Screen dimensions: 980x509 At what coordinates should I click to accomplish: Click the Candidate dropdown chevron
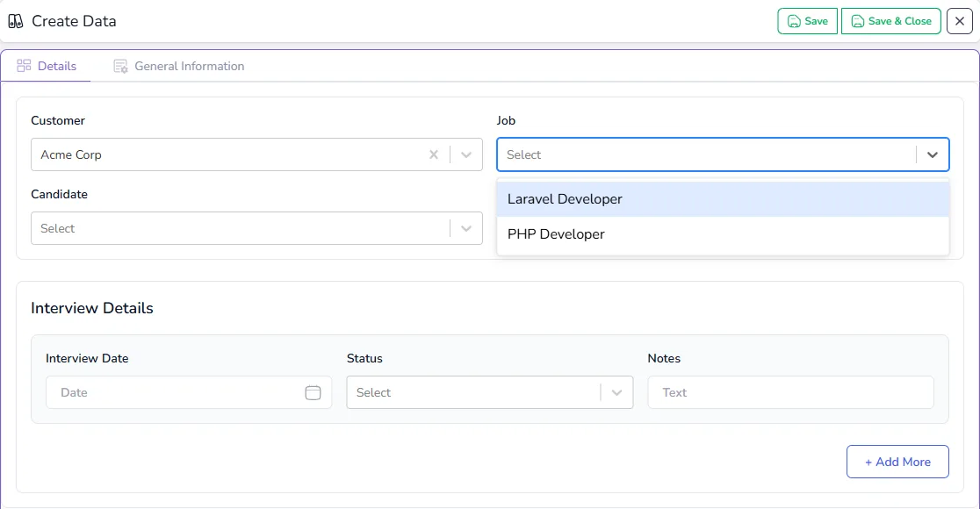click(x=466, y=228)
